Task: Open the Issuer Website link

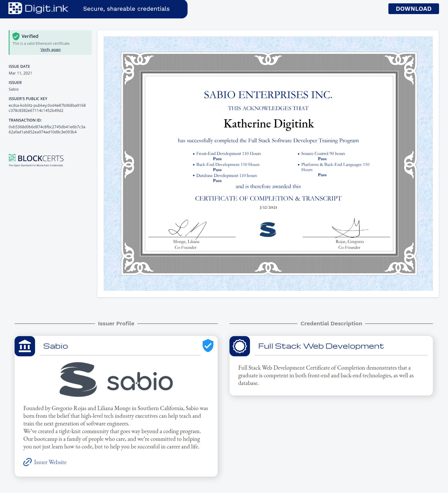Action: 50,462
